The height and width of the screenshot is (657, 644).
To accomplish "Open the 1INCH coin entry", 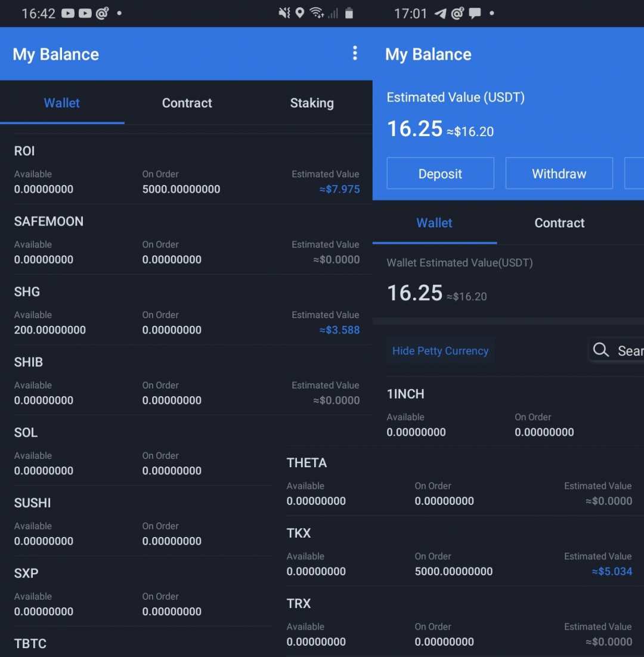I will (405, 394).
